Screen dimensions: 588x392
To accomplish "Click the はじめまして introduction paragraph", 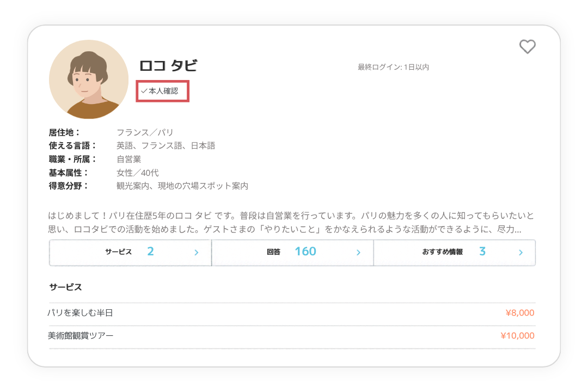I will (291, 222).
